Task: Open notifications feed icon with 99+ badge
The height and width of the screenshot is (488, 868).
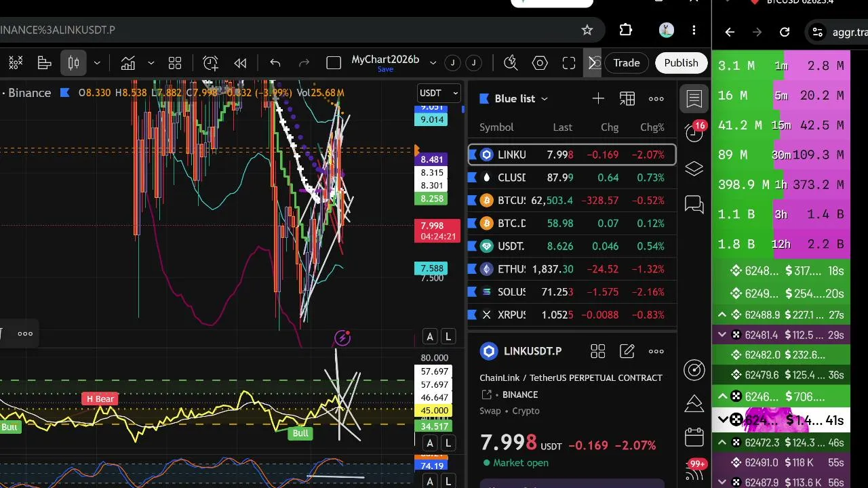Action: tap(695, 472)
